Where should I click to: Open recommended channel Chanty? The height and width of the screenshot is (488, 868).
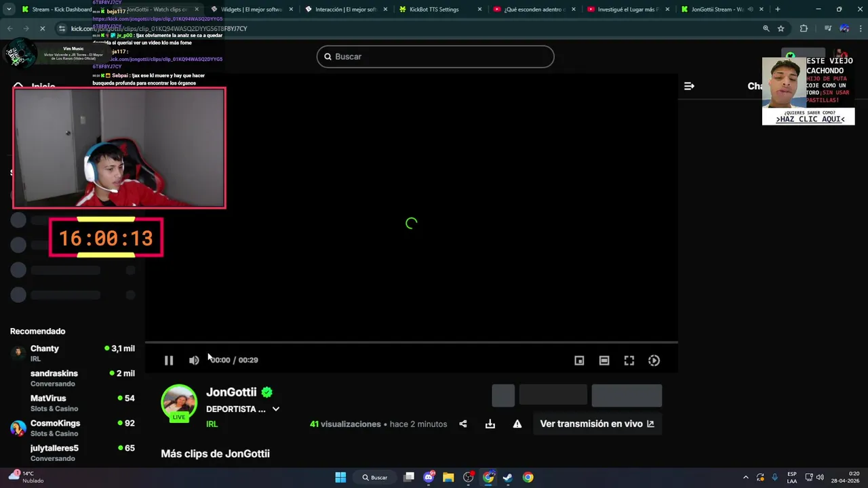(73, 352)
